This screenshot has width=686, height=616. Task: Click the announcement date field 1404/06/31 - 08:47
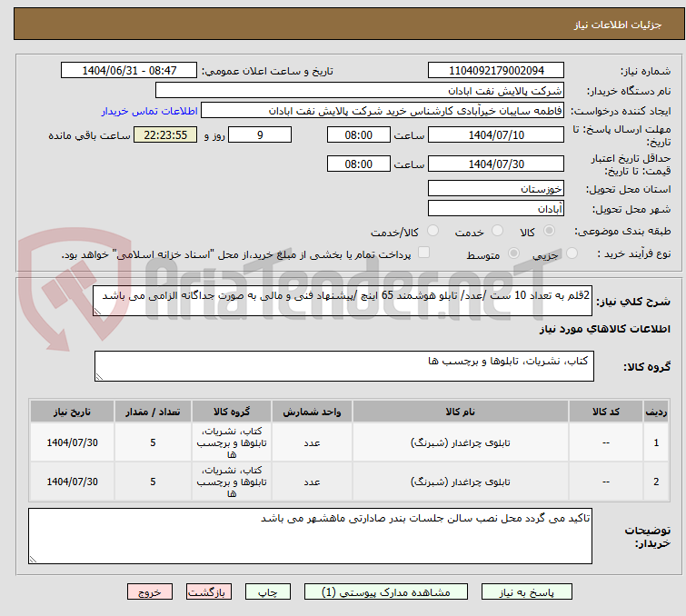tap(129, 70)
